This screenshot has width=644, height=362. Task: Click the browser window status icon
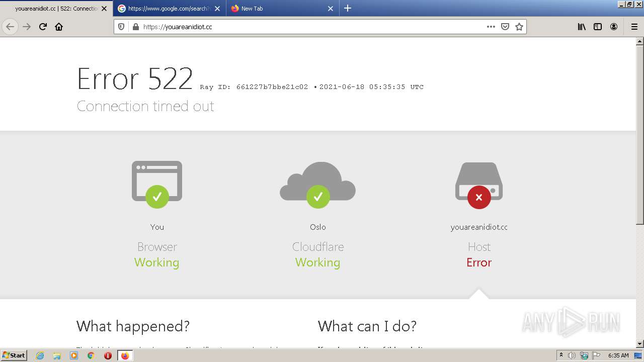pyautogui.click(x=157, y=184)
